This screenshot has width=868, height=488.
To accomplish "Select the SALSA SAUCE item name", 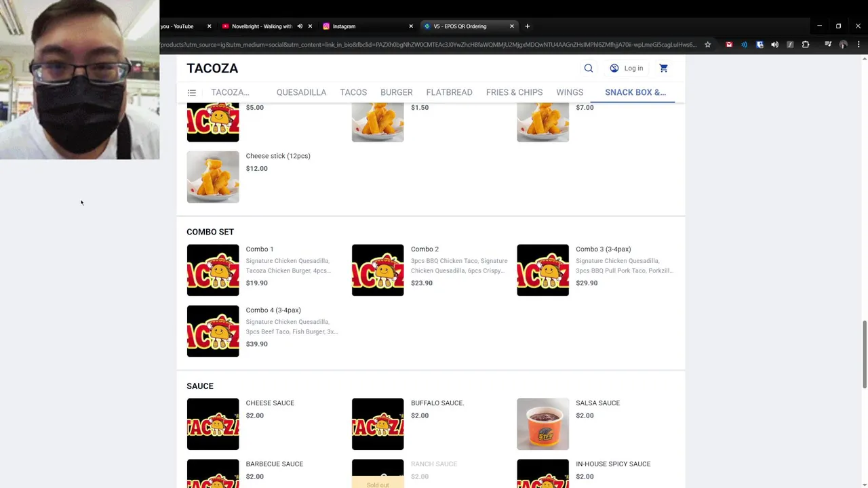I will click(597, 403).
